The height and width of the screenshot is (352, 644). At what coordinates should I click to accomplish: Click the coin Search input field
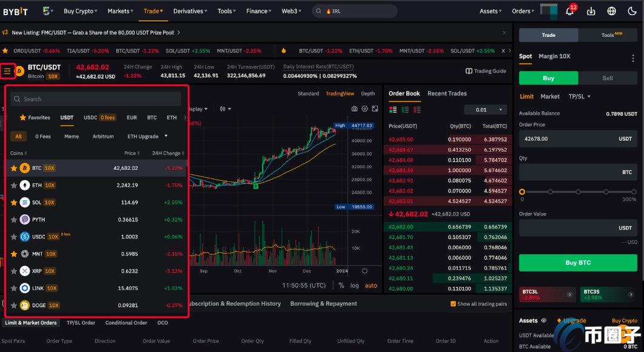coord(97,99)
